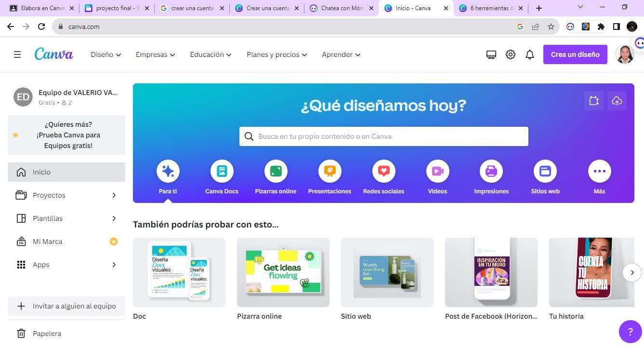Open the Tu historia thumbnail

click(591, 272)
